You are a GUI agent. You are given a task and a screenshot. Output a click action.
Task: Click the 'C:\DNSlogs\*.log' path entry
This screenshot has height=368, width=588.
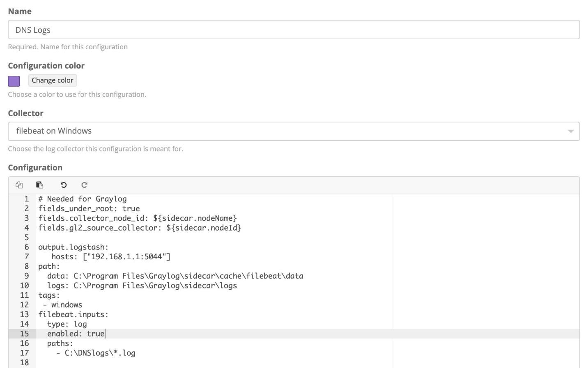click(100, 353)
